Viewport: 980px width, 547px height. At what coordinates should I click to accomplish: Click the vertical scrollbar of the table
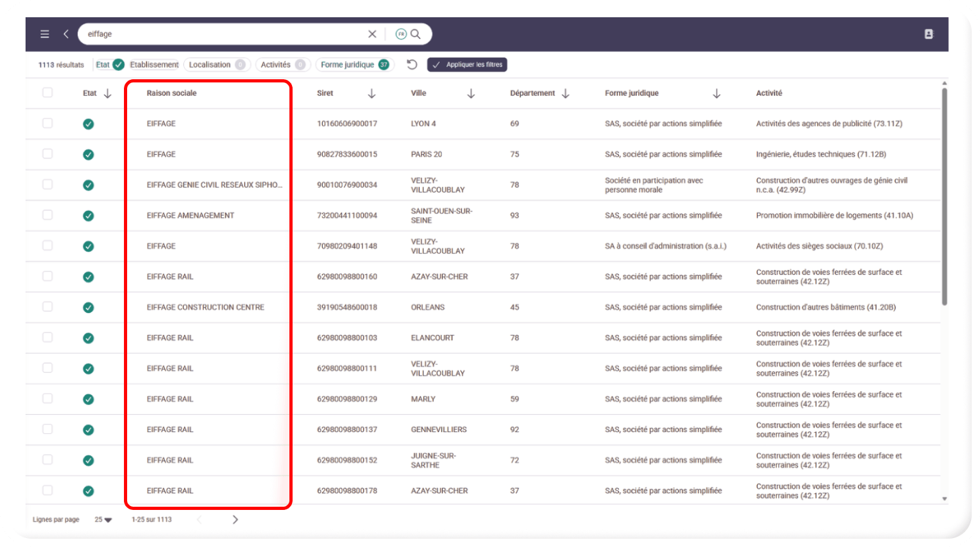click(x=944, y=198)
